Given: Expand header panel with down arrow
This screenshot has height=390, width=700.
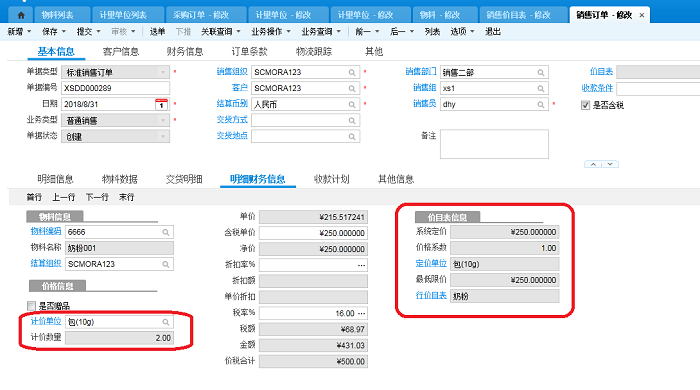Looking at the screenshot, I should coord(610,164).
